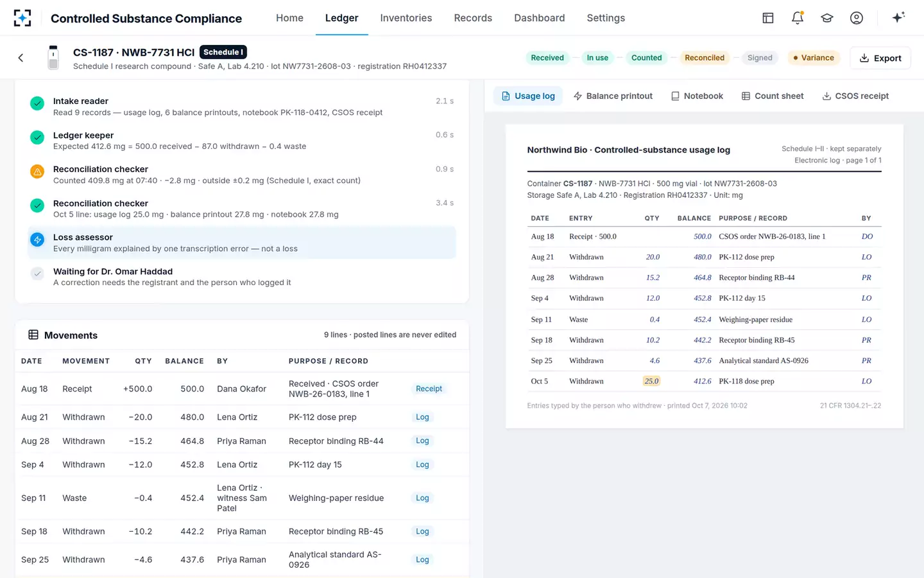Screen dimensions: 924x578
Task: Open the Log link on Sep 18 row
Action: (422, 531)
